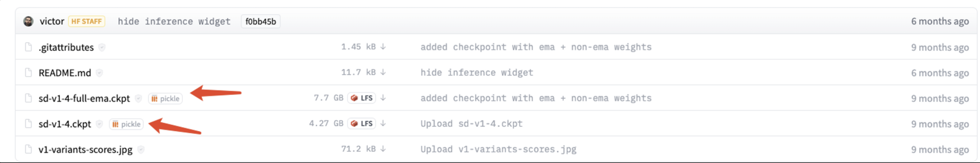Viewport: 980px width, 163px height.
Task: Click the LFS badge on sd-v1-4-full-ema.ckpt
Action: pos(362,98)
